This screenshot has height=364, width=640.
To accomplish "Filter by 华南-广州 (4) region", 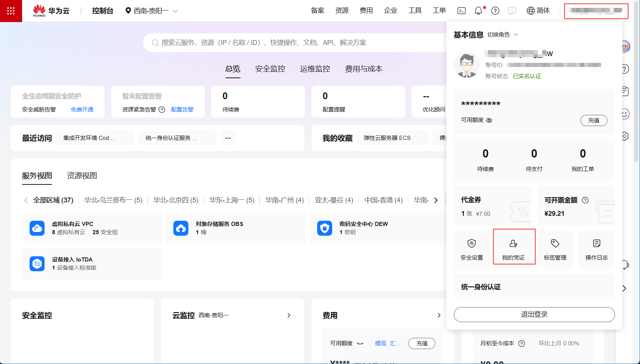I will click(285, 200).
